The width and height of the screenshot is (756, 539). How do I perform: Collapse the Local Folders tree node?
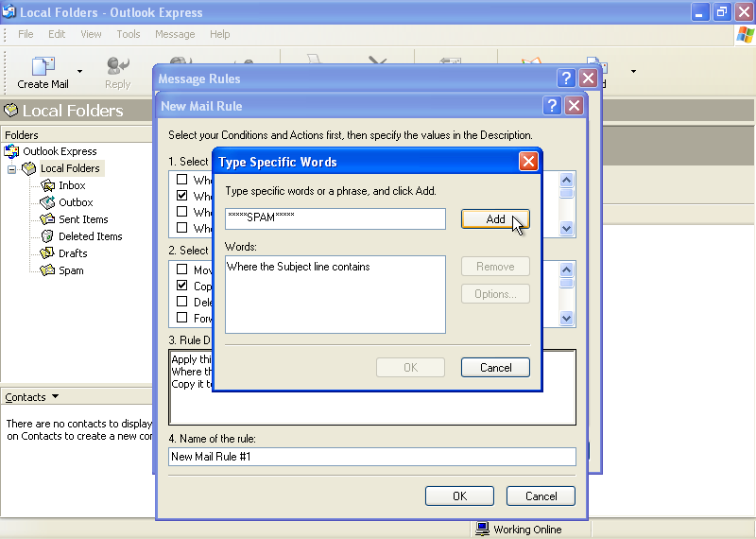click(11, 169)
